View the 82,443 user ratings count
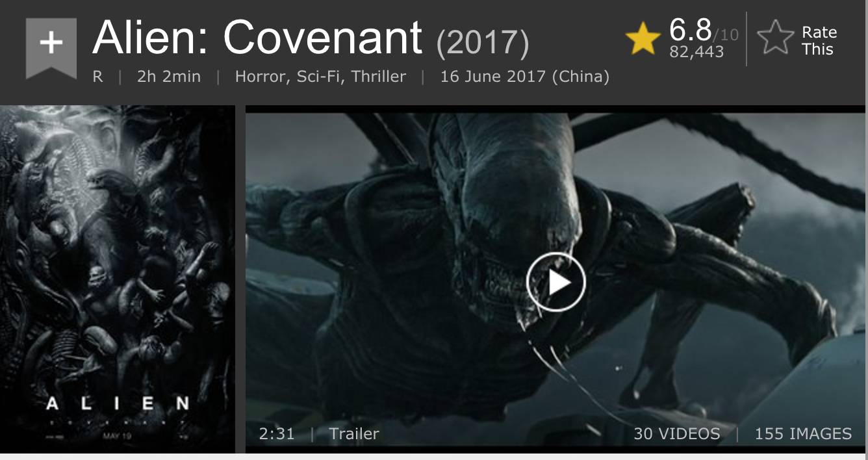Image resolution: width=868 pixels, height=460 pixels. [696, 52]
